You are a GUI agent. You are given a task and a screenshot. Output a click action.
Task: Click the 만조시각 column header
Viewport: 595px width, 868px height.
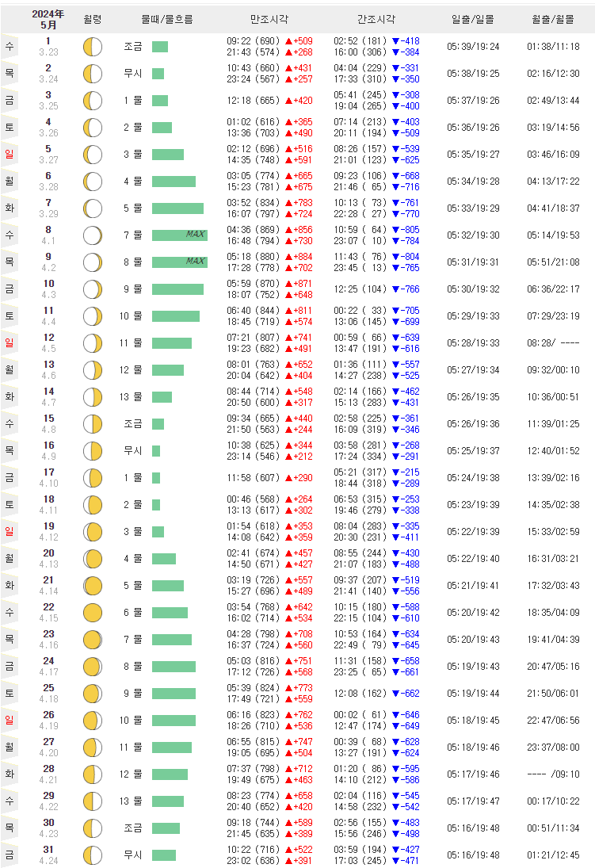pyautogui.click(x=269, y=19)
